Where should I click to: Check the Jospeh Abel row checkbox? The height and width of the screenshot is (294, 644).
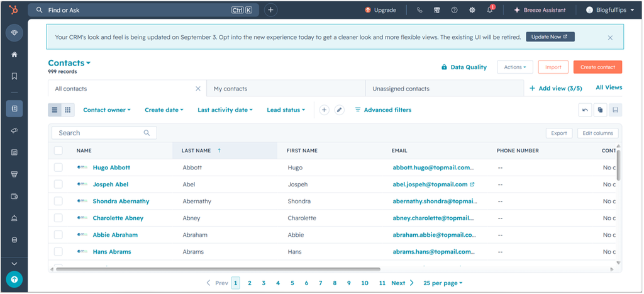pos(58,184)
